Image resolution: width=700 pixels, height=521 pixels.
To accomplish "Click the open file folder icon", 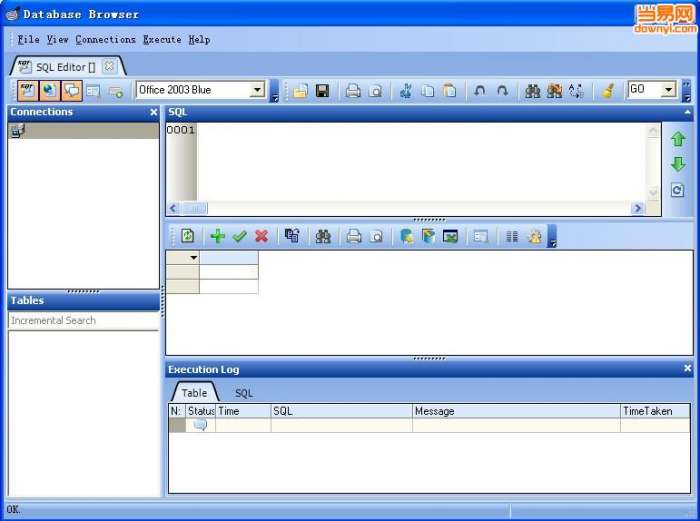I will coord(300,91).
